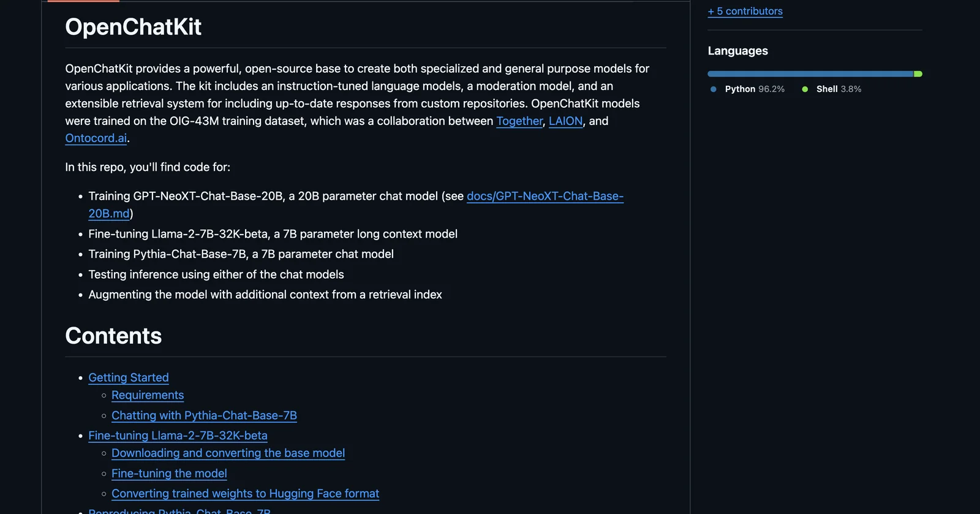
Task: Open the Shell 3.8% language link
Action: point(839,89)
